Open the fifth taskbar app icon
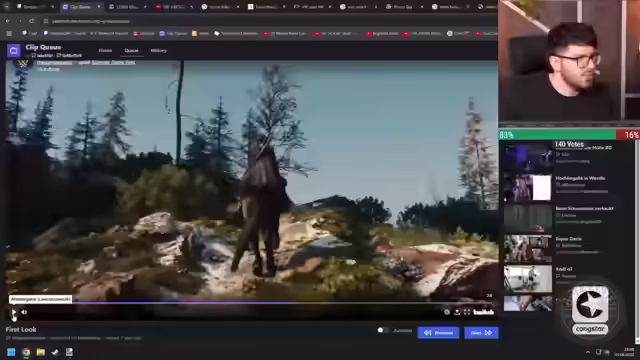This screenshot has height=360, width=640. [69, 352]
